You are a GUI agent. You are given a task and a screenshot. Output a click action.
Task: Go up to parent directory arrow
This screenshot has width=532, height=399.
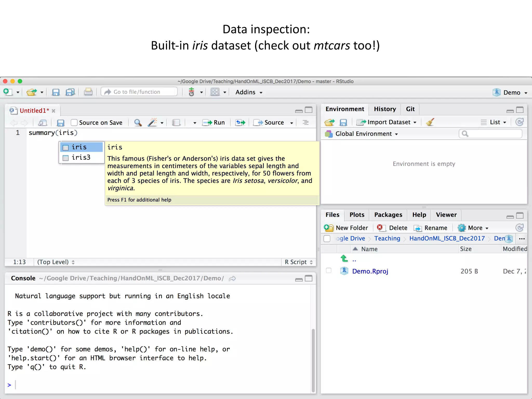point(344,258)
